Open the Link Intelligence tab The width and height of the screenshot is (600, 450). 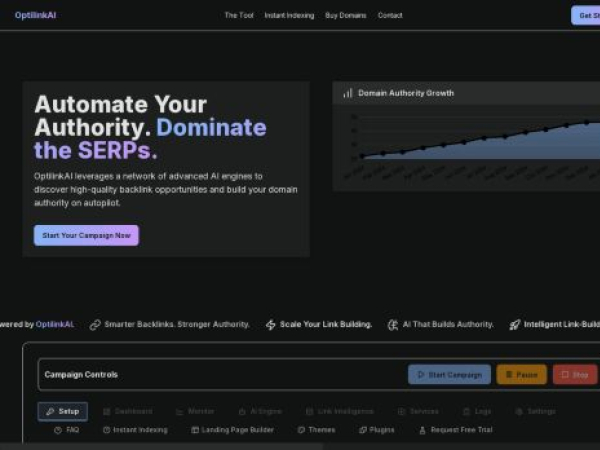340,411
